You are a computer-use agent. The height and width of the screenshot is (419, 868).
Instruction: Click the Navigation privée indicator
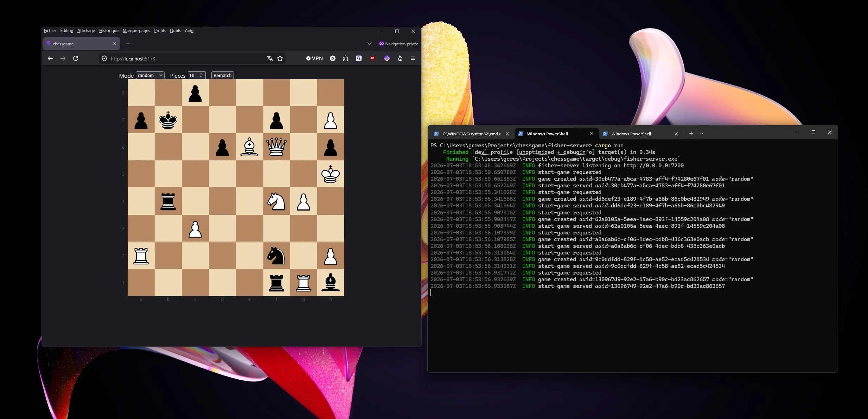(398, 44)
